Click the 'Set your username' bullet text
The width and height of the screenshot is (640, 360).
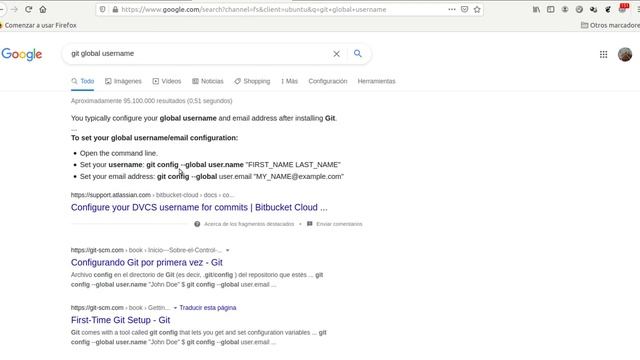tap(210, 164)
